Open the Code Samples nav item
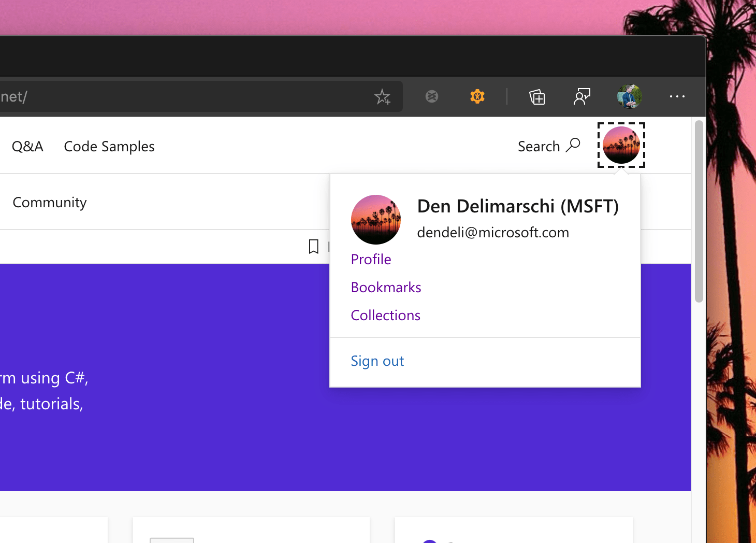Viewport: 756px width, 543px height. coord(109,147)
